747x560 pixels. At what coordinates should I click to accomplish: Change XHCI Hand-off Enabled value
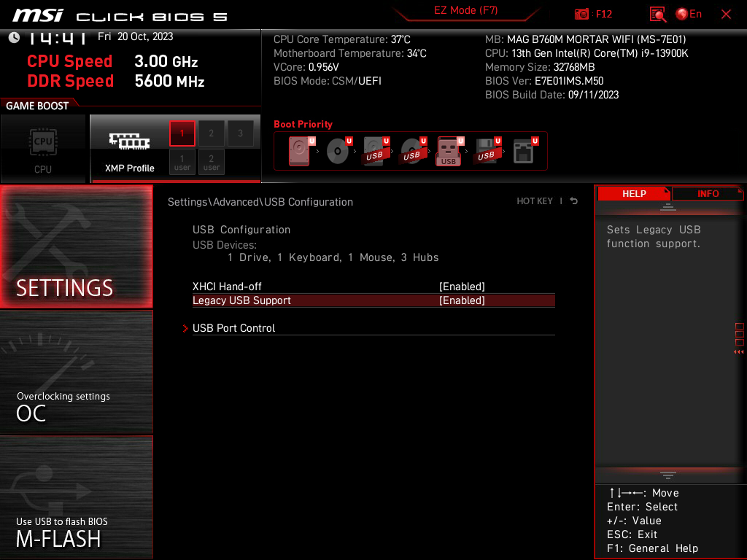click(x=462, y=287)
